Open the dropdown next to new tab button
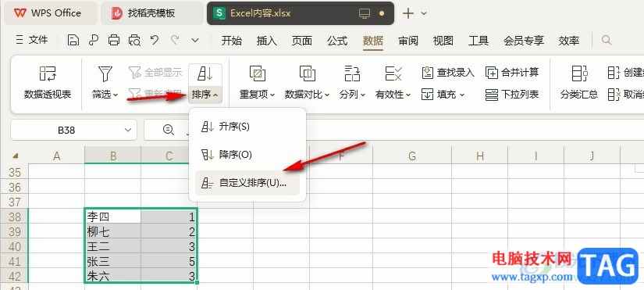Screen dimensions: 644x290 pyautogui.click(x=425, y=13)
